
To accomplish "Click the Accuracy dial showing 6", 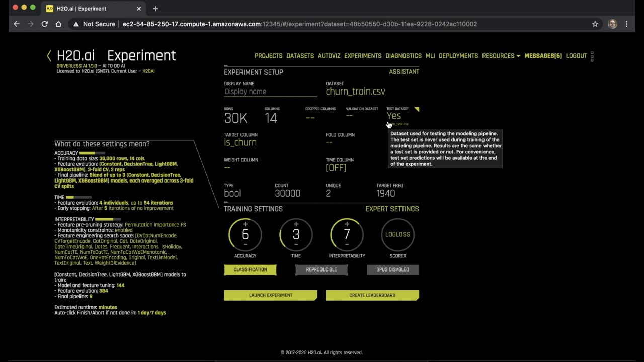I will coord(245,234).
